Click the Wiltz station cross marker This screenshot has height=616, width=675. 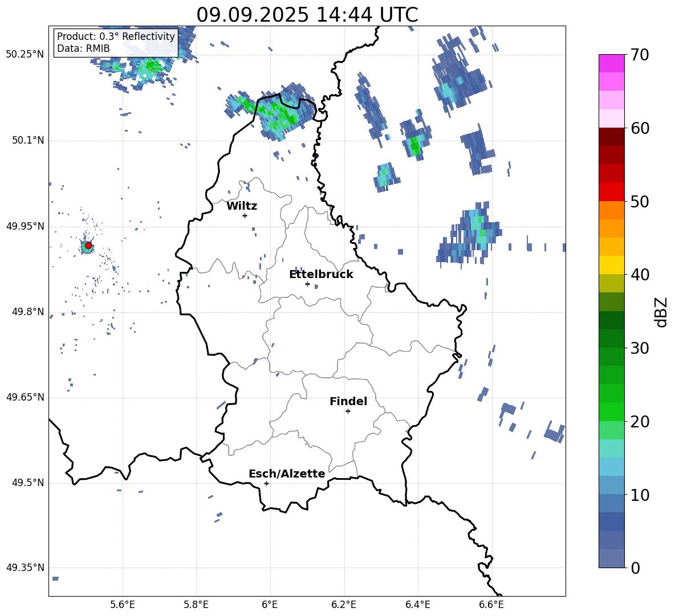click(245, 215)
